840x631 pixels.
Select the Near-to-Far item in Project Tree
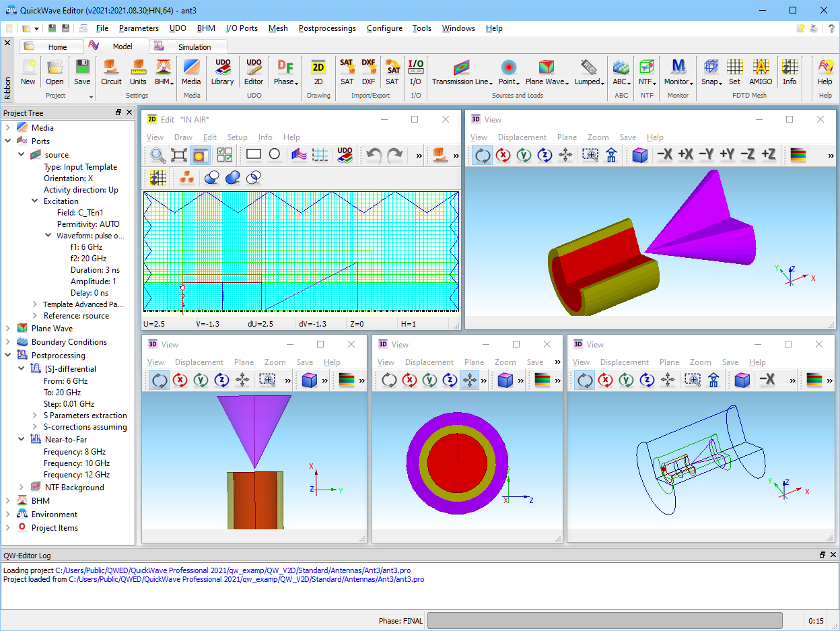point(66,440)
